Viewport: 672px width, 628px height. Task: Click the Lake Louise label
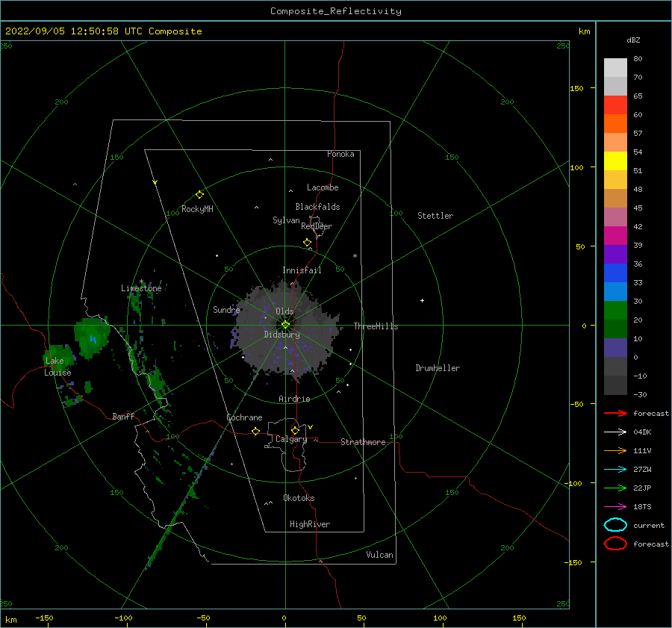tap(57, 367)
